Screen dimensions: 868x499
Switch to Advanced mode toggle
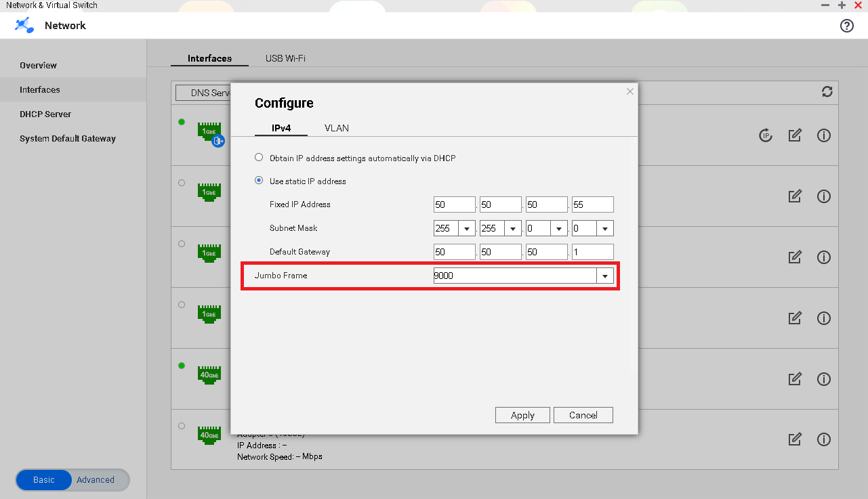pyautogui.click(x=96, y=480)
